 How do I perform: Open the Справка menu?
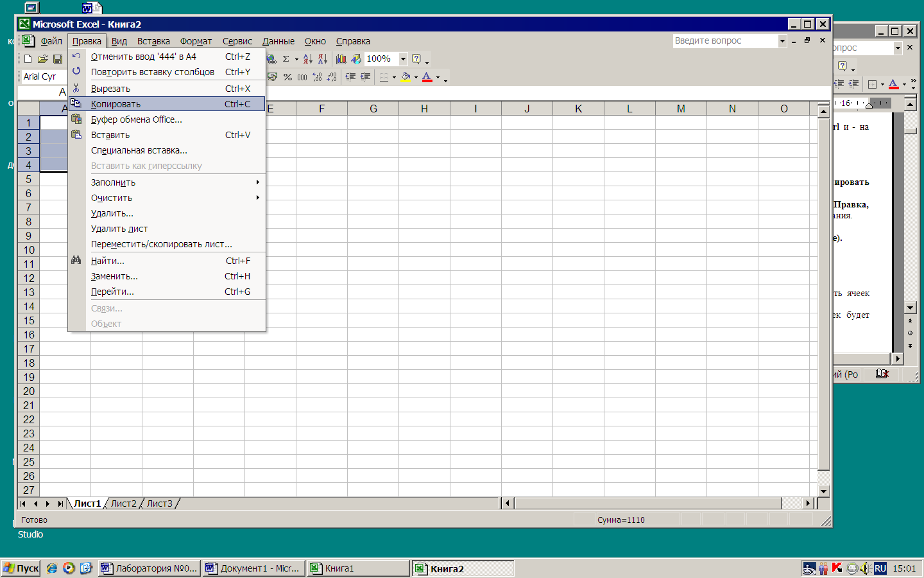pyautogui.click(x=353, y=41)
